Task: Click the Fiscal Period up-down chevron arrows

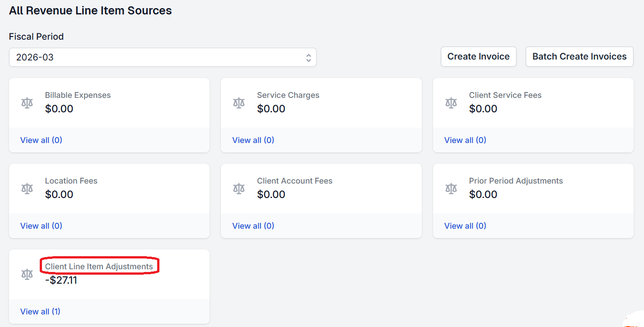Action: pos(308,57)
